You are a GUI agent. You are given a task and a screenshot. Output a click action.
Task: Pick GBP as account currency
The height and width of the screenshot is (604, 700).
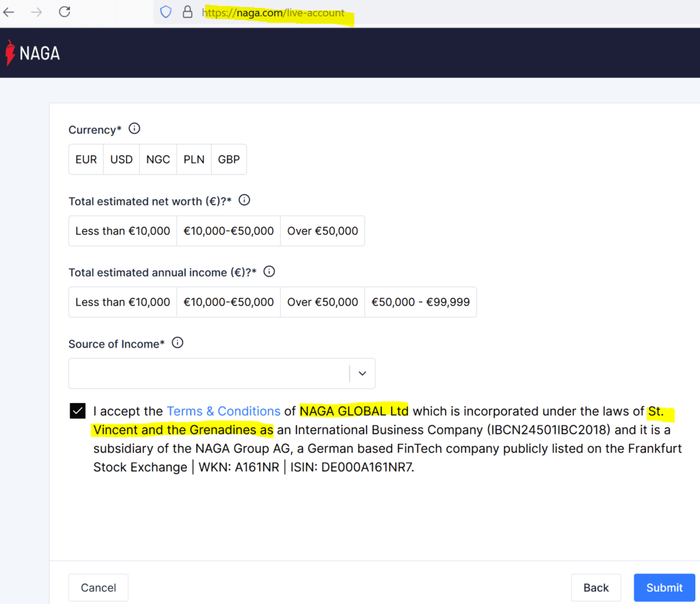(229, 159)
